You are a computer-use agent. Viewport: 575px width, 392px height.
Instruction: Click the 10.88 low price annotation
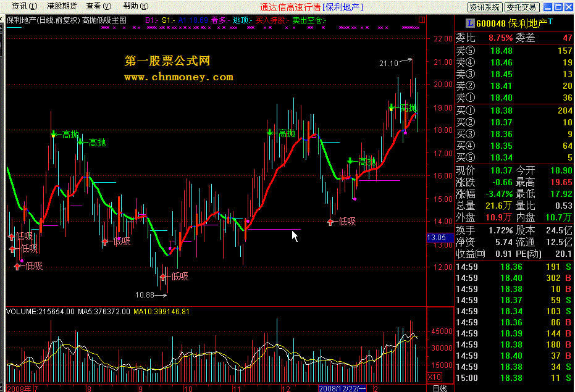(x=145, y=295)
